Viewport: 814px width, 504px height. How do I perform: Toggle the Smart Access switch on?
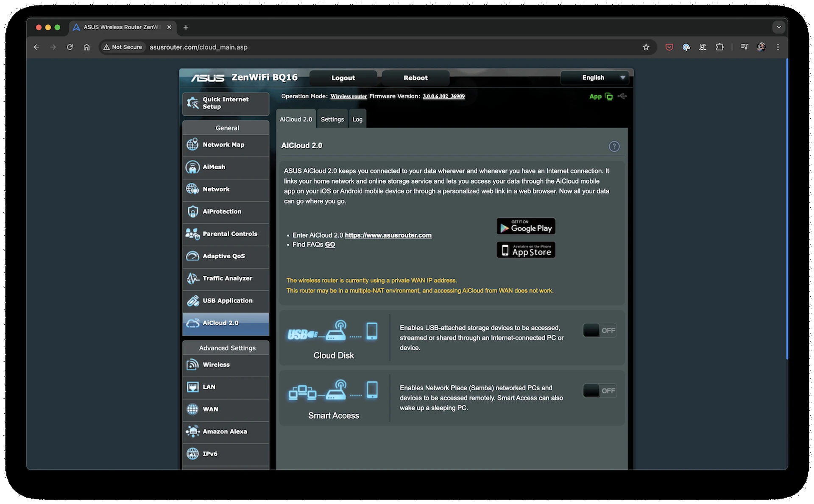point(599,390)
